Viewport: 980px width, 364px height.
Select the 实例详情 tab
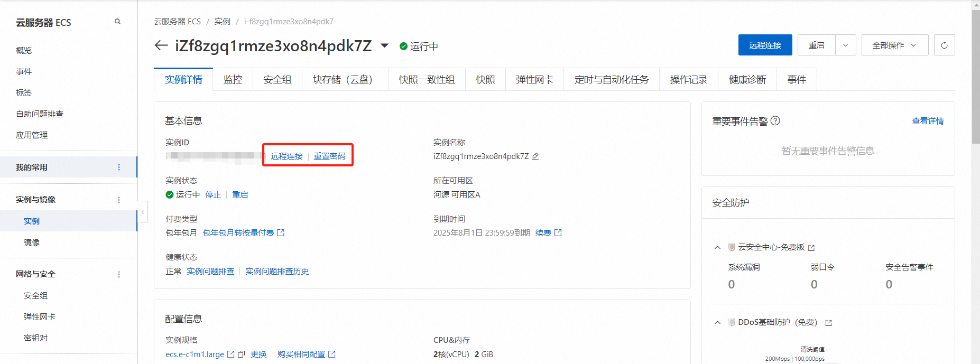[183, 79]
